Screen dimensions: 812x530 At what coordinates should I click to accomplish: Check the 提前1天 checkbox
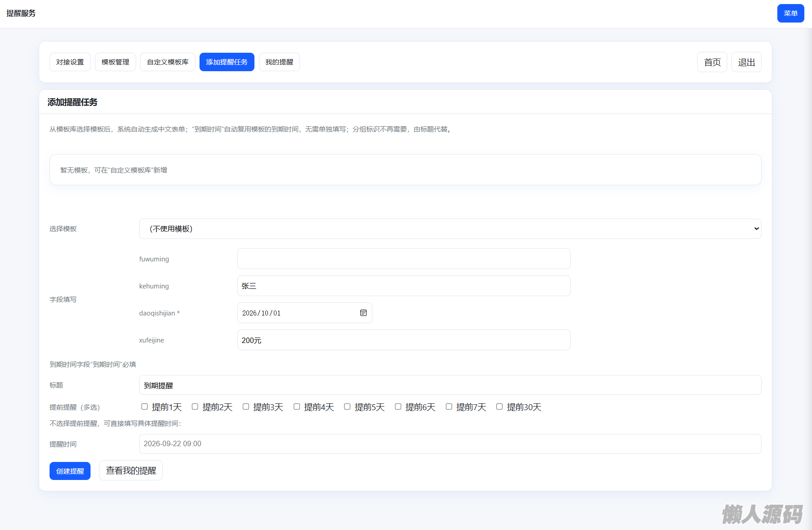(x=145, y=407)
